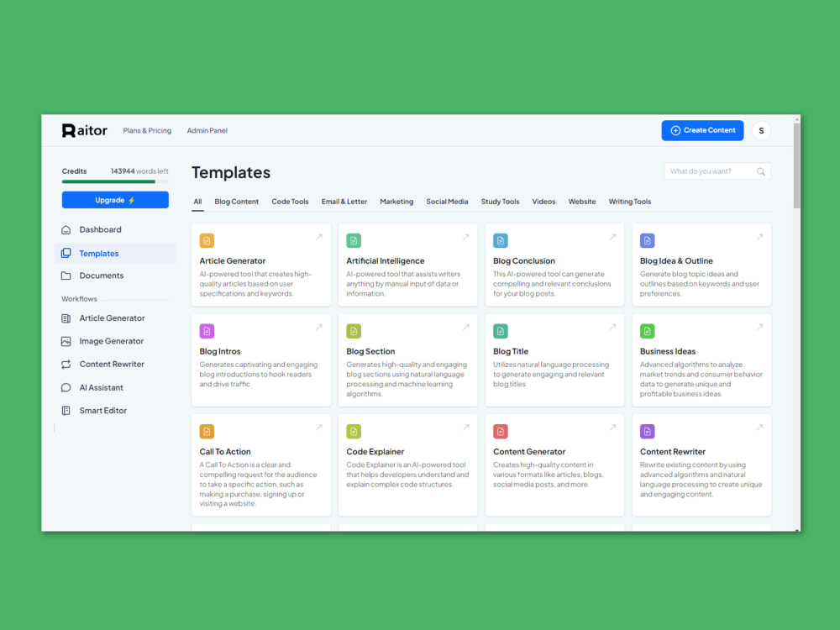Select the All templates tab
The height and width of the screenshot is (630, 840).
coord(197,202)
